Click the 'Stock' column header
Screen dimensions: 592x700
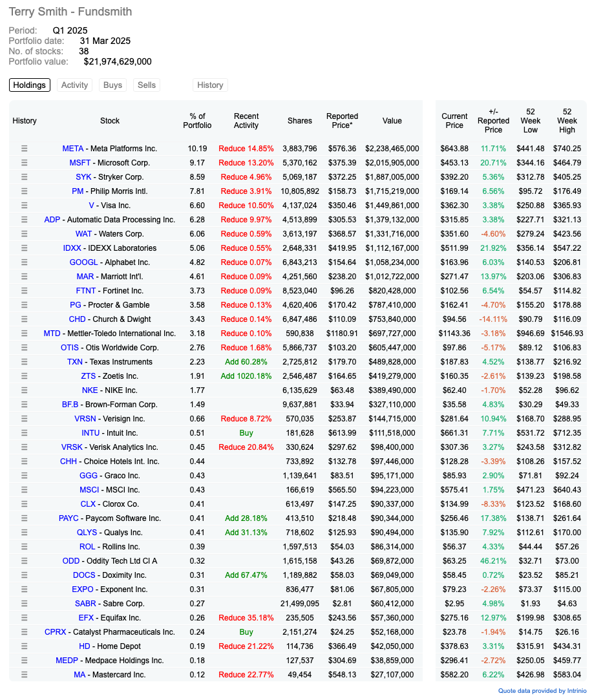click(x=110, y=121)
